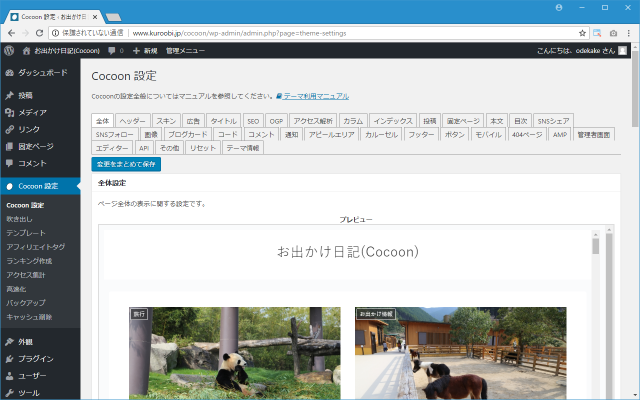Open the ダッシュボード sidebar menu icon
The height and width of the screenshot is (400, 640).
pos(9,73)
